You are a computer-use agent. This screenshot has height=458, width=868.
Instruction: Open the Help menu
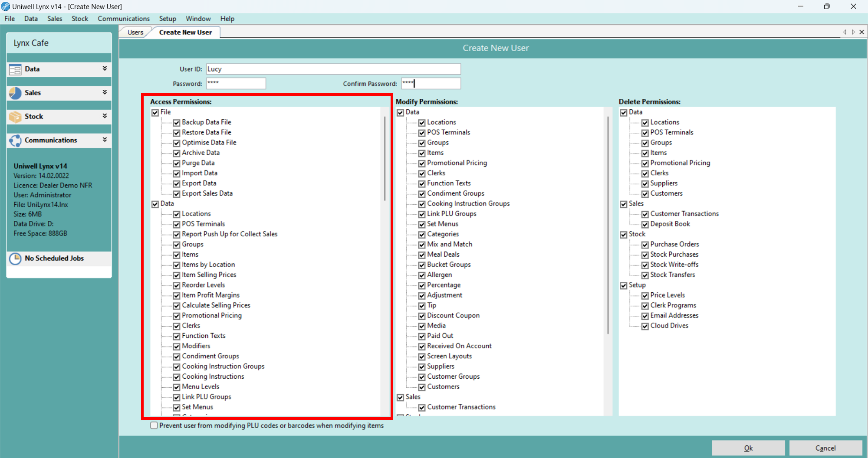point(227,19)
